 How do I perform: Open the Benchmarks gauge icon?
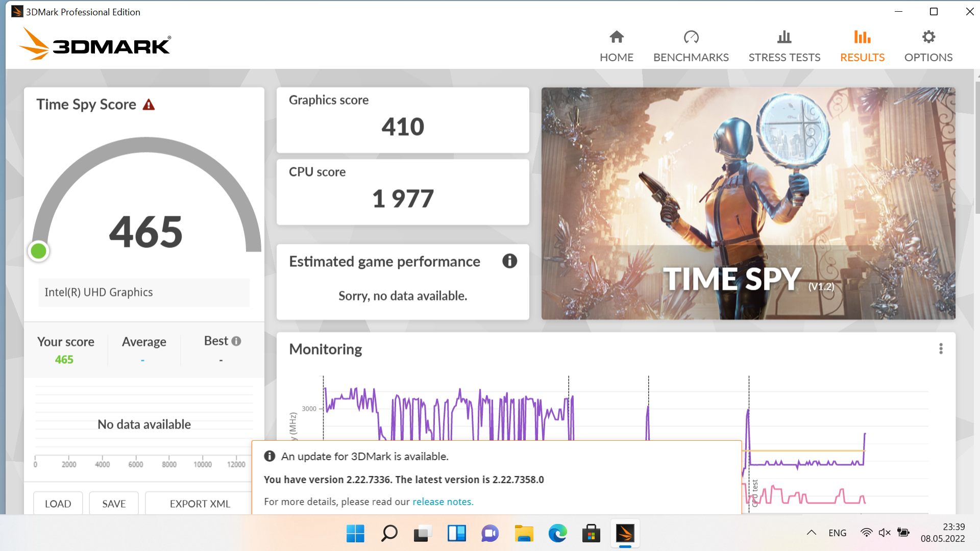[x=691, y=37]
